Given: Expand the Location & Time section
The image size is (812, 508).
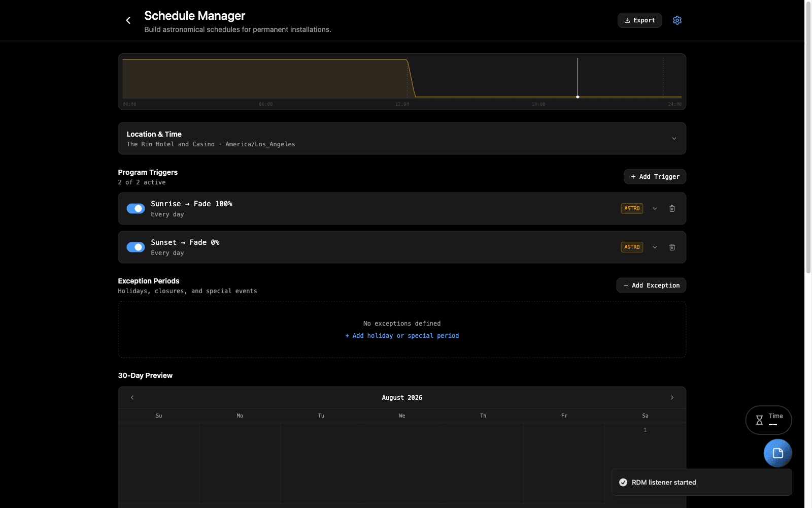Looking at the screenshot, I should coord(674,138).
